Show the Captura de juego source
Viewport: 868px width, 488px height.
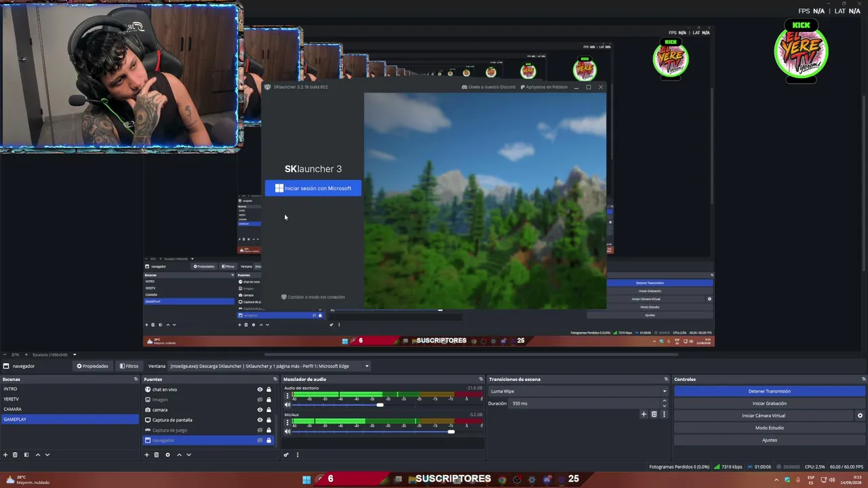(260, 430)
